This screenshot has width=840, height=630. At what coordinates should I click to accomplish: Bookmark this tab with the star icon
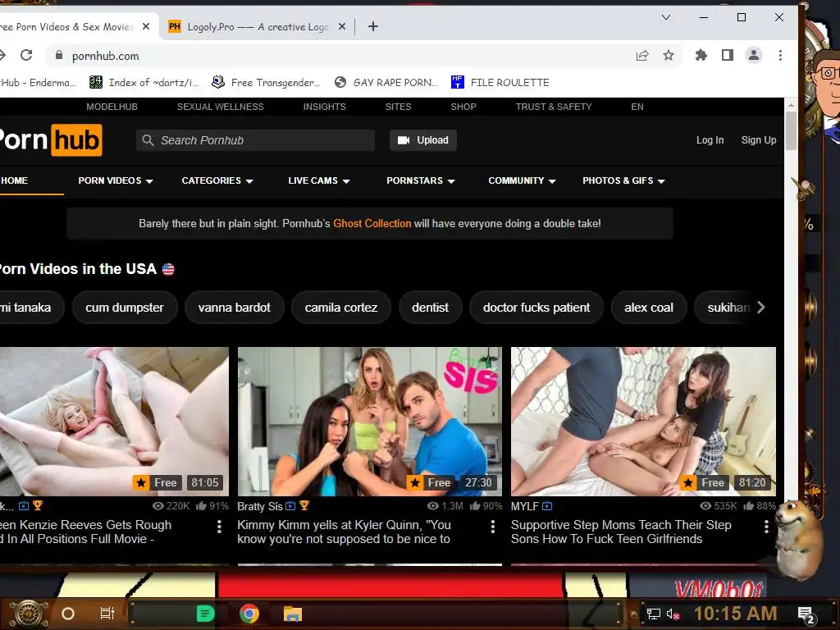668,55
